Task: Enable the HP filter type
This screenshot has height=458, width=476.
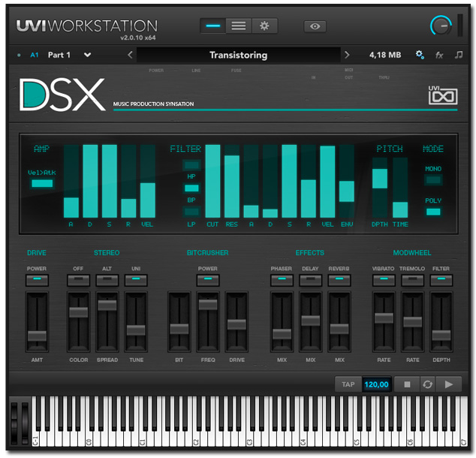Action: [x=191, y=165]
